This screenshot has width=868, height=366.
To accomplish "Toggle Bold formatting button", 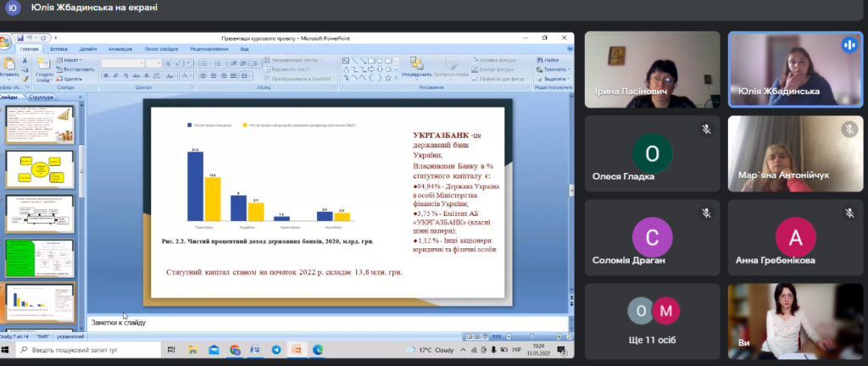I will [106, 75].
